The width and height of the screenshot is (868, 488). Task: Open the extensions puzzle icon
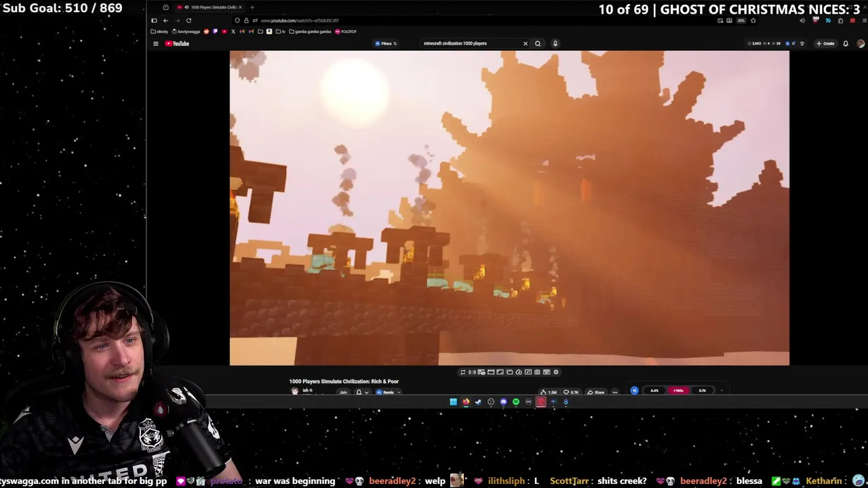pyautogui.click(x=840, y=20)
